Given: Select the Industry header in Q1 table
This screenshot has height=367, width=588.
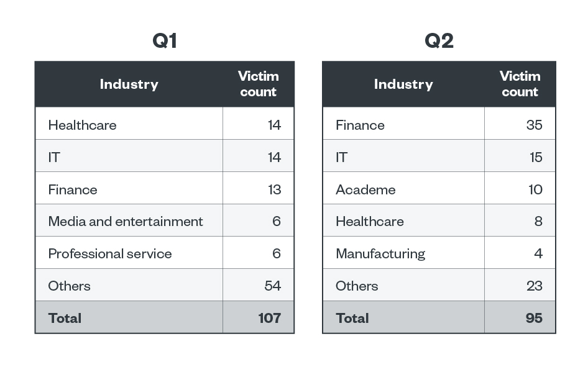Looking at the screenshot, I should [x=129, y=84].
